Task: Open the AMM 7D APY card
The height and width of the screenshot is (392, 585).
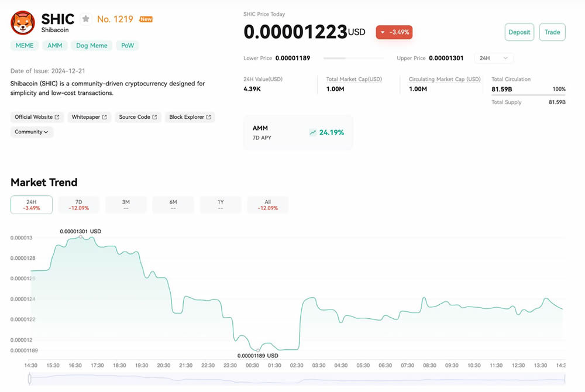Action: pyautogui.click(x=298, y=132)
